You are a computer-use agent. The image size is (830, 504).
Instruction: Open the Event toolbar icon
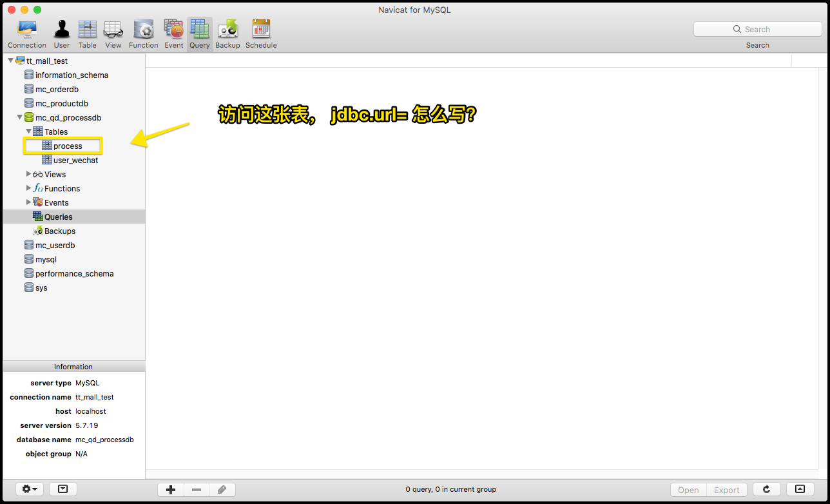coord(174,34)
